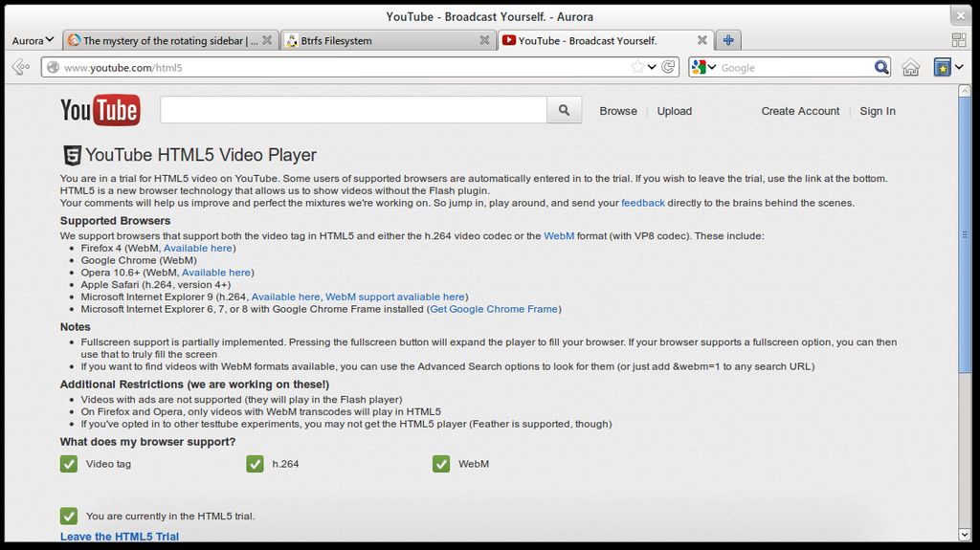Reload the page with the refresh icon

click(669, 67)
